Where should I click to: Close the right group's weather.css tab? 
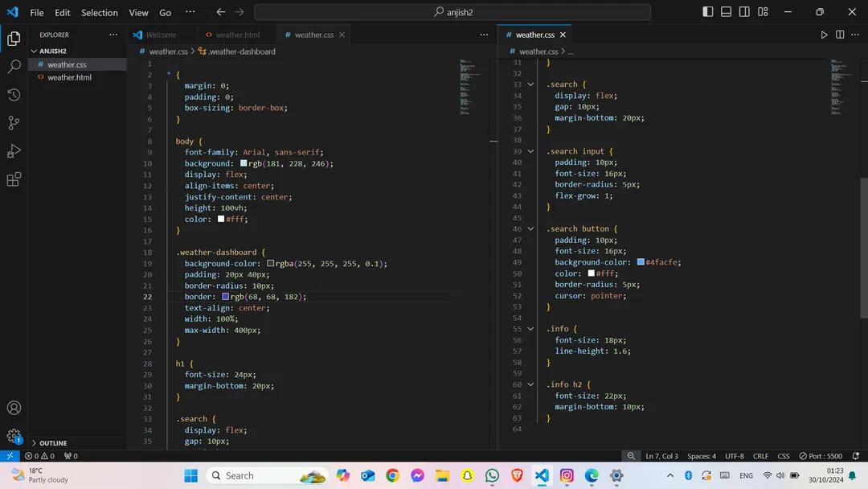pyautogui.click(x=563, y=35)
